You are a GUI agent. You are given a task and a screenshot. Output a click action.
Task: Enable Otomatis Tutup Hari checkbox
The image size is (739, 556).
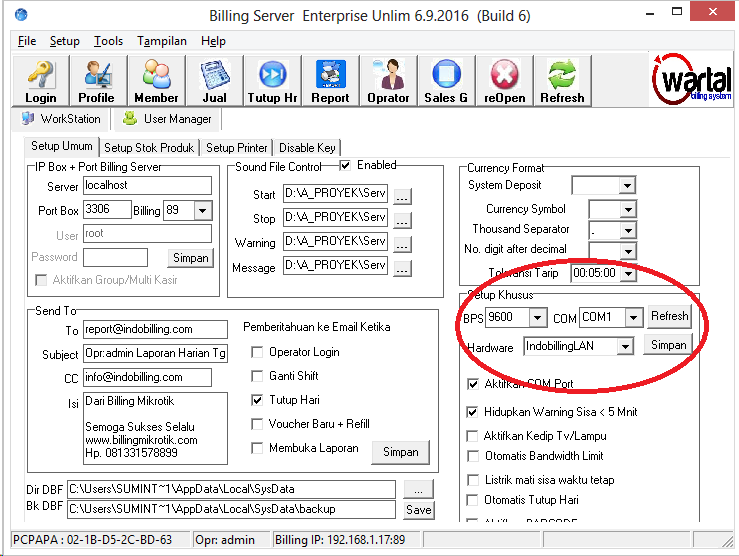point(472,500)
